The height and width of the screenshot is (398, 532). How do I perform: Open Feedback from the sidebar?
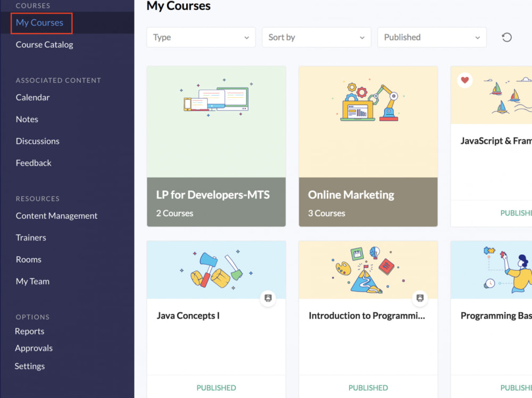(33, 163)
